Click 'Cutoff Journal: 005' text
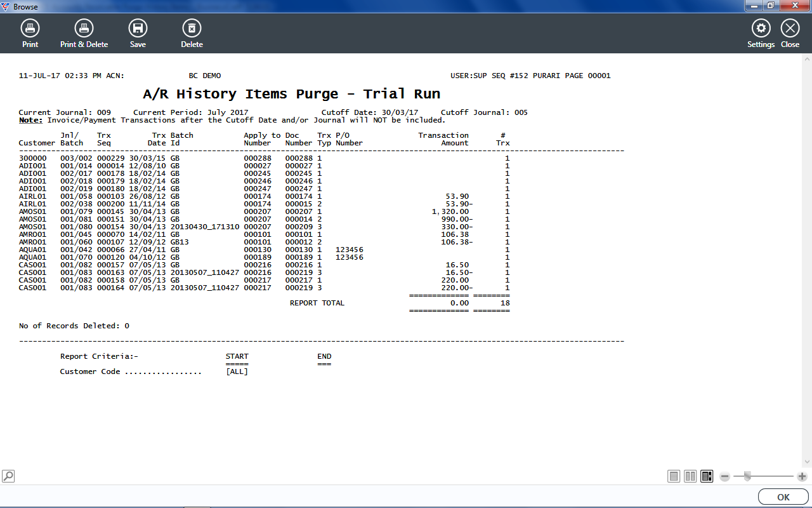 (484, 112)
